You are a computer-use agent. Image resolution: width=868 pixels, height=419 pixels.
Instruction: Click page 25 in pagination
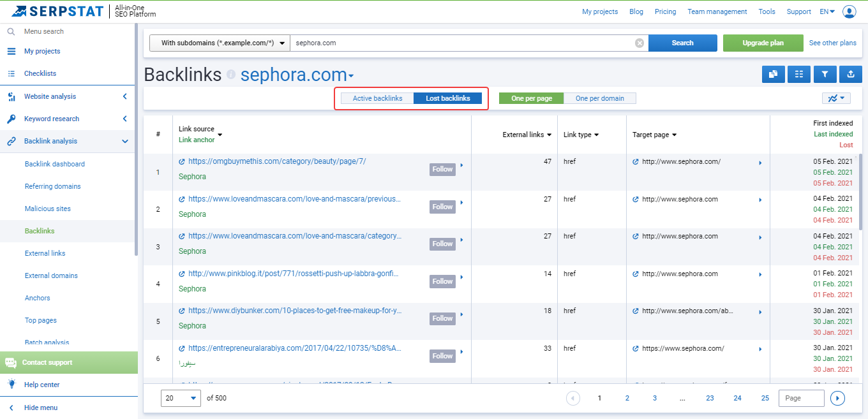point(765,397)
